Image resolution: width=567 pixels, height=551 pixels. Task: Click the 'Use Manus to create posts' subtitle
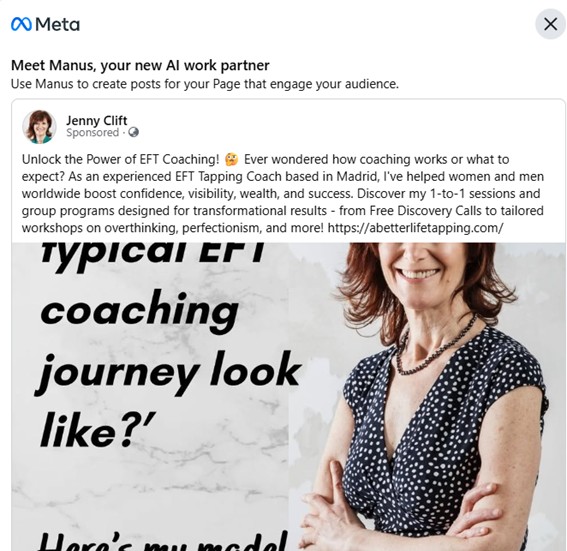click(205, 84)
